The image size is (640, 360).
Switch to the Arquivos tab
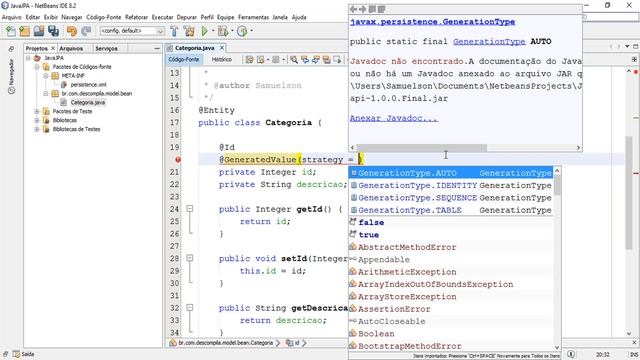71,48
